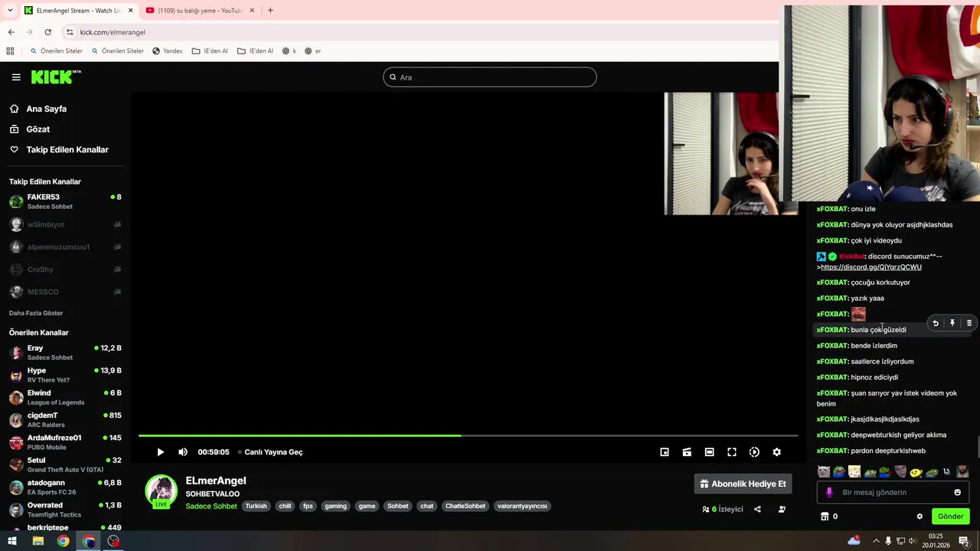Open the discord.gg link in chat
Image resolution: width=980 pixels, height=551 pixels.
(x=871, y=267)
